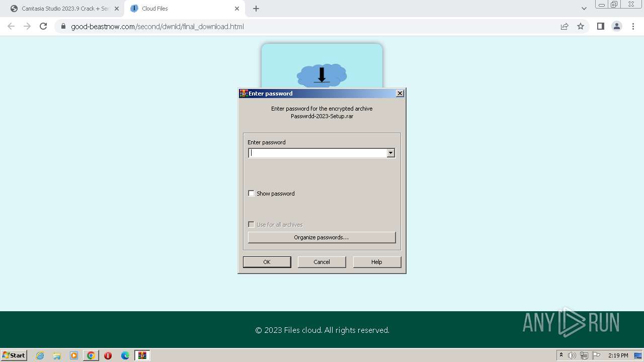Go forward in browser history
The height and width of the screenshot is (362, 644).
pos(27,26)
